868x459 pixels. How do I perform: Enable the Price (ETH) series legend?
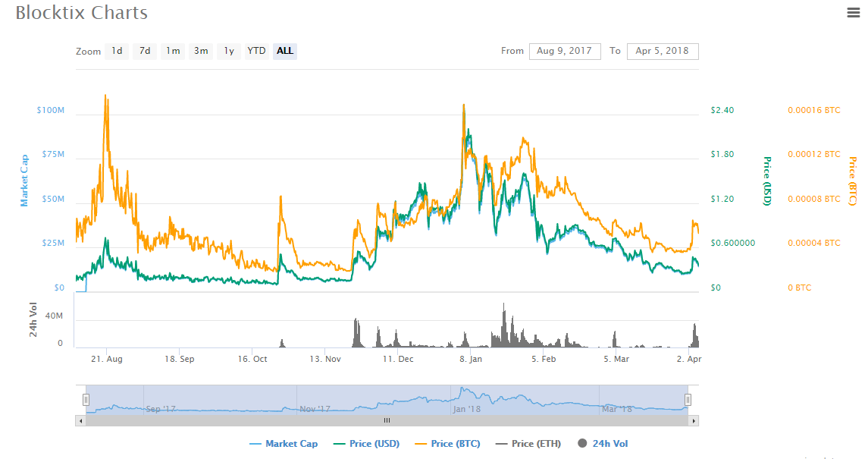tap(528, 444)
